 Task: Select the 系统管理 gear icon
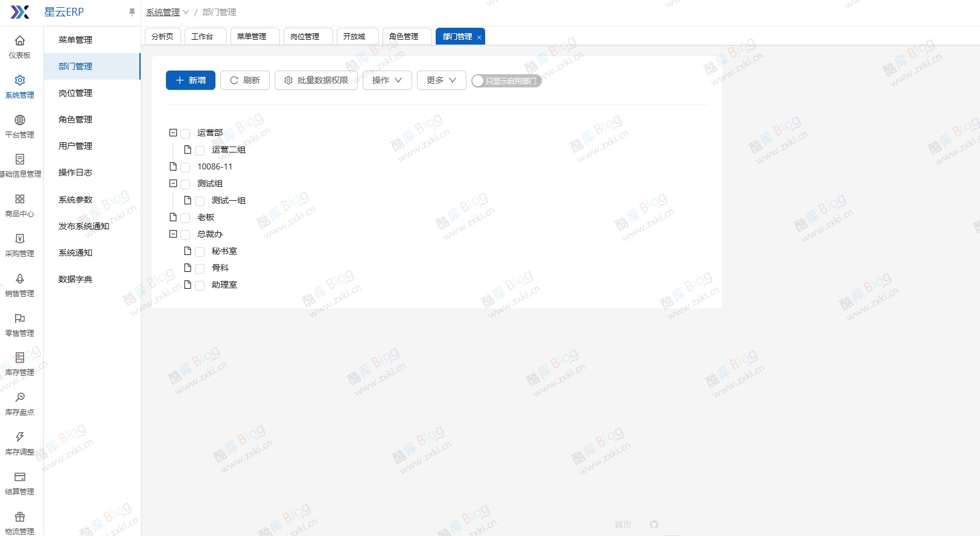20,80
